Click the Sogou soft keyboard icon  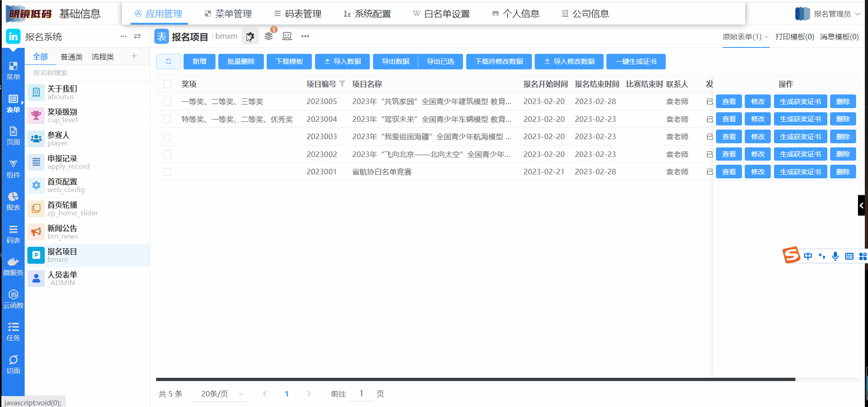click(849, 256)
